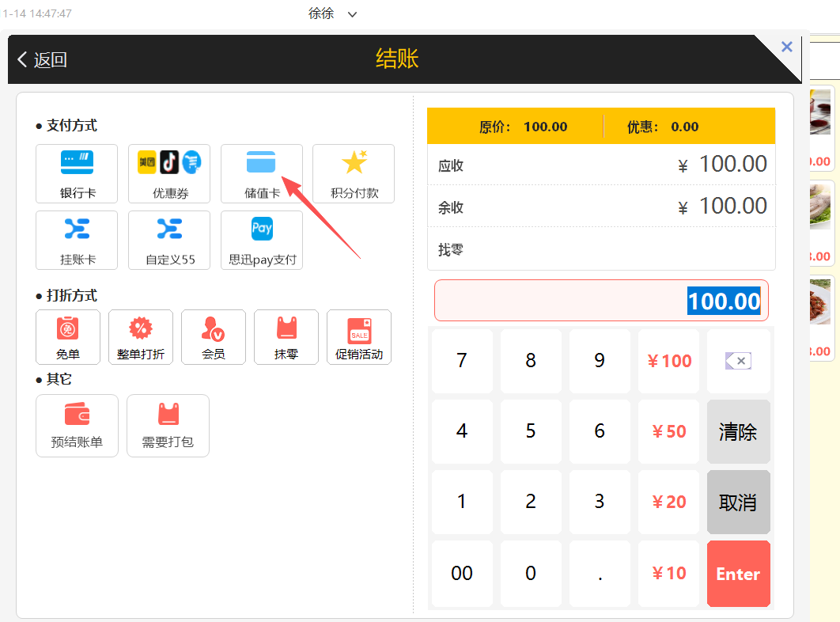The height and width of the screenshot is (622, 840).
Task: Choose 思迅pay支付 payment method
Action: pos(261,240)
